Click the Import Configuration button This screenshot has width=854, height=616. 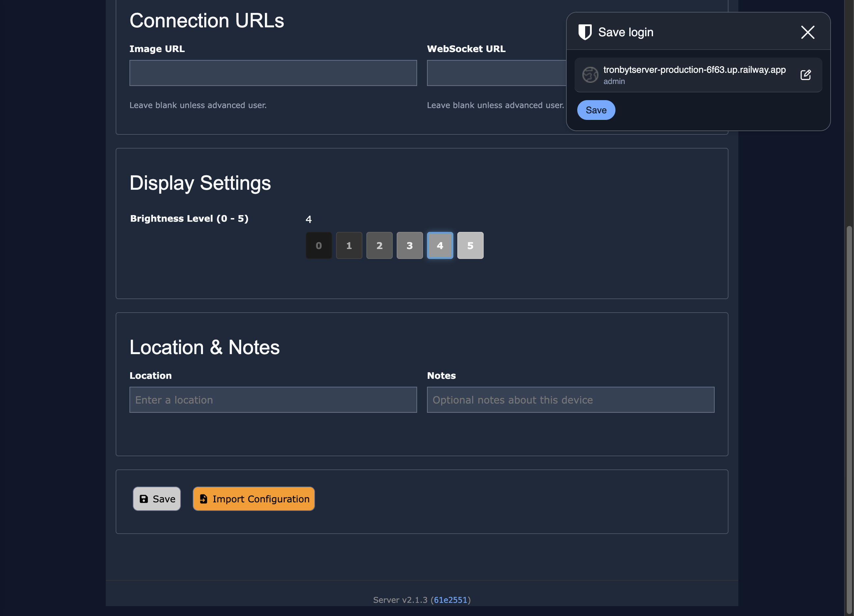click(x=254, y=499)
